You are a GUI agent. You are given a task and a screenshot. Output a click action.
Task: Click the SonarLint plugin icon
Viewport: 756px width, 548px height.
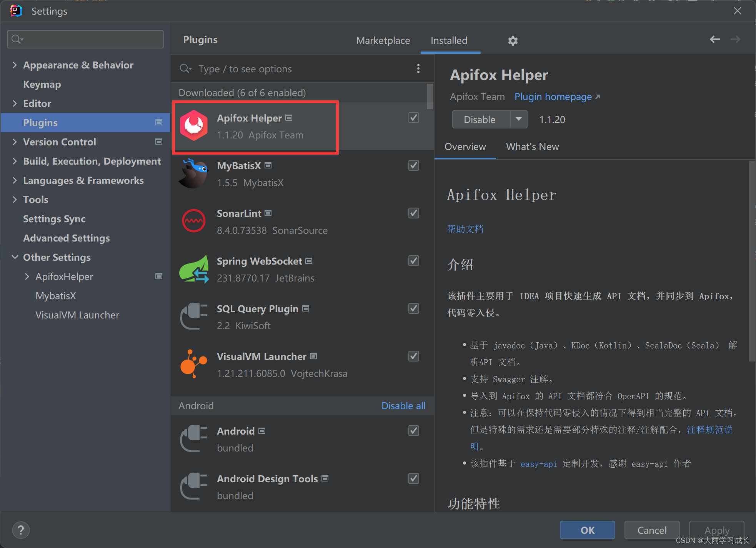click(x=194, y=221)
